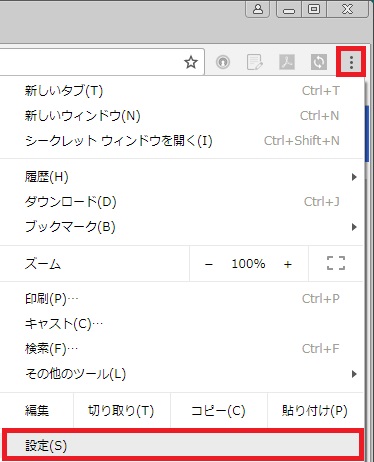Open ブックマーク(B) submenu
Image resolution: width=374 pixels, height=462 pixels.
tap(182, 227)
